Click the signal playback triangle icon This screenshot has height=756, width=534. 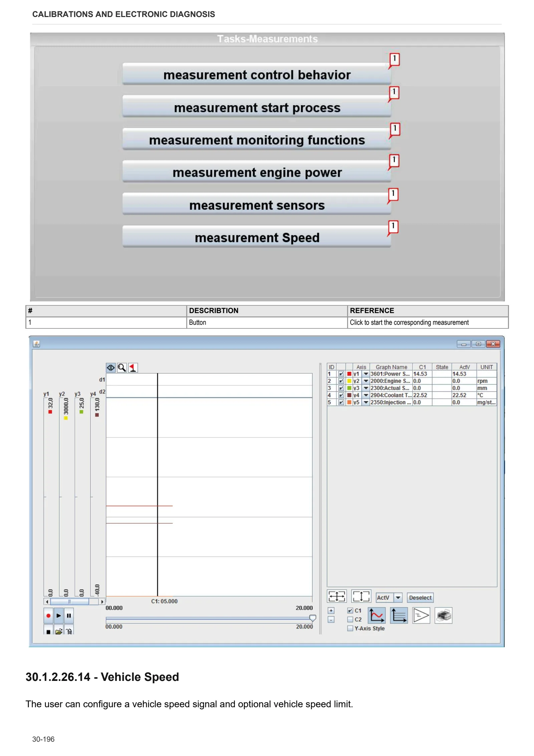point(421,615)
